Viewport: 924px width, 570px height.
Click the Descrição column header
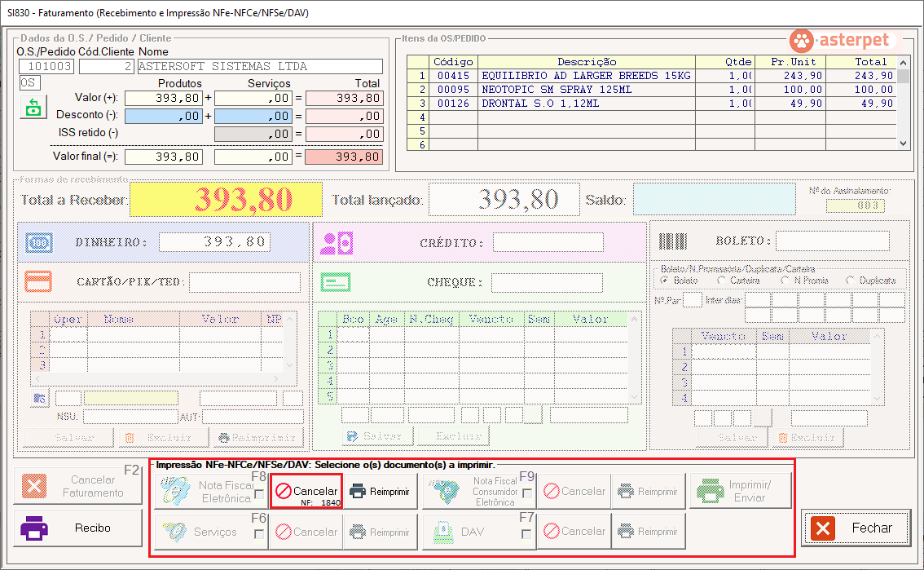point(587,62)
